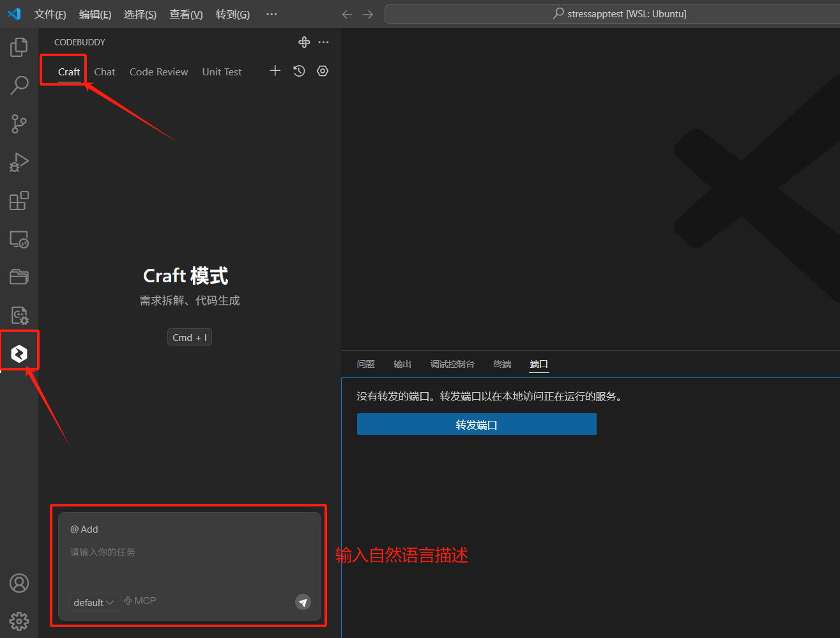Viewport: 840px width, 638px height.
Task: Click the 没有转发的端口 description text
Action: [x=490, y=397]
